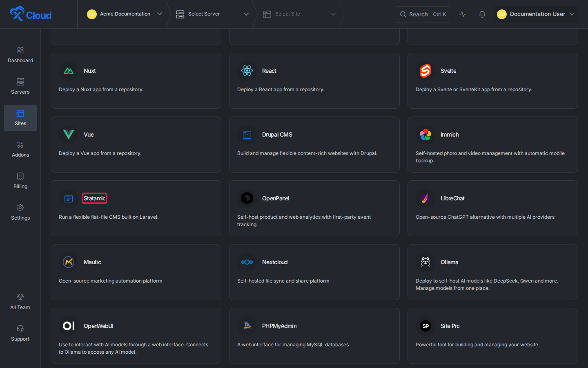Select the React app title
588x368 pixels.
[269, 71]
